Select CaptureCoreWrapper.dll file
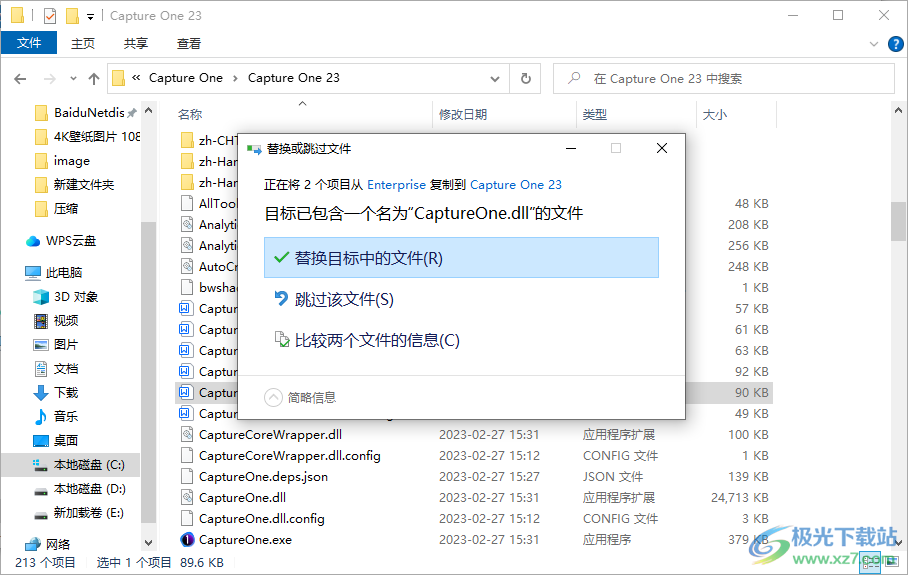 pyautogui.click(x=270, y=434)
